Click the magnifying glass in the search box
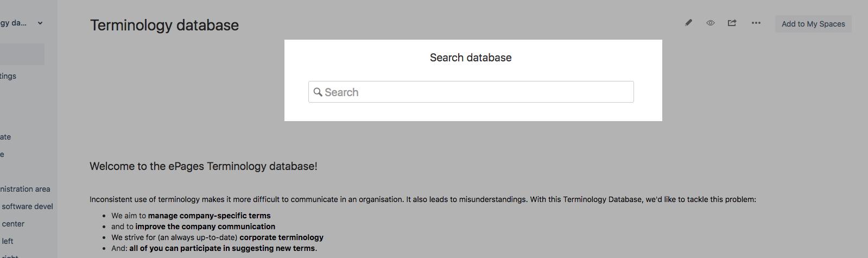 [318, 92]
